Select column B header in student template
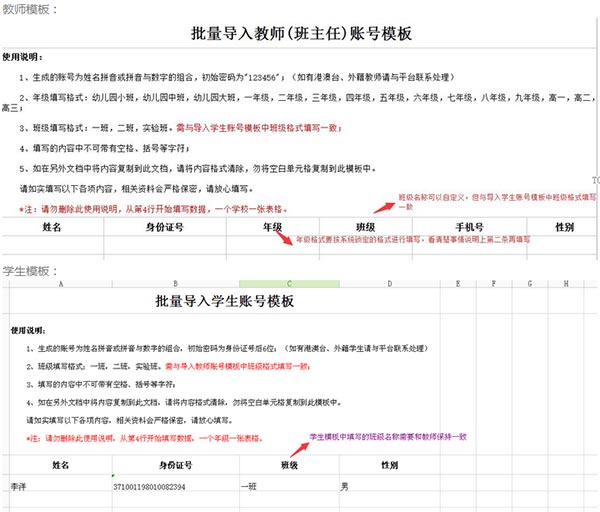The width and height of the screenshot is (600, 512). pyautogui.click(x=176, y=284)
